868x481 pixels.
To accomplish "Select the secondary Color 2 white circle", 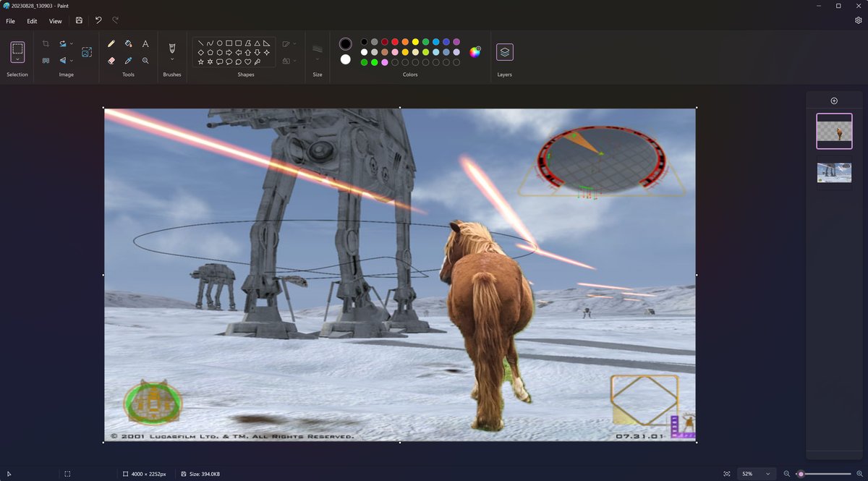I will point(346,60).
